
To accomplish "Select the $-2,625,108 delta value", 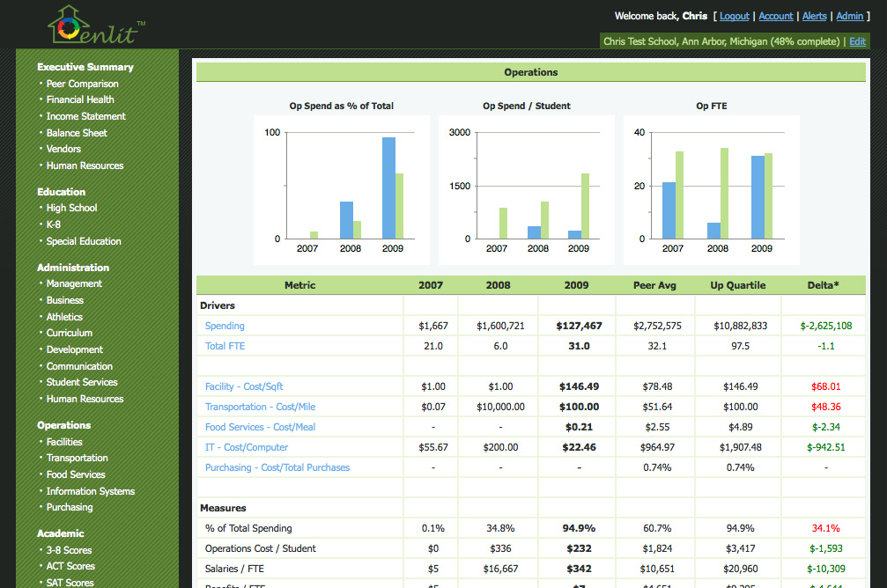I will pyautogui.click(x=826, y=326).
